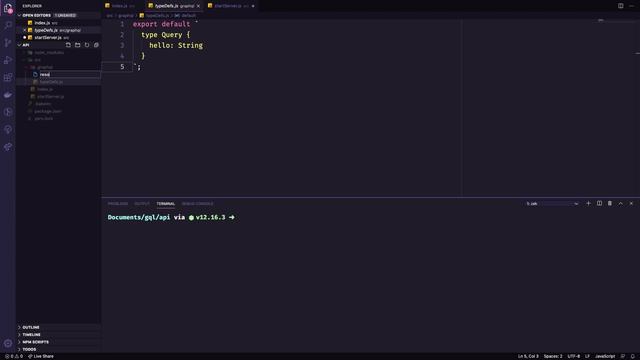Image resolution: width=640 pixels, height=360 pixels.
Task: Open the Output panel tab
Action: (x=142, y=204)
